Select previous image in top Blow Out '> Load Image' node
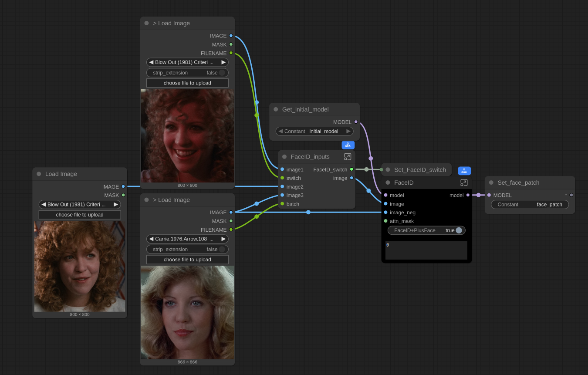This screenshot has width=588, height=375. click(151, 62)
